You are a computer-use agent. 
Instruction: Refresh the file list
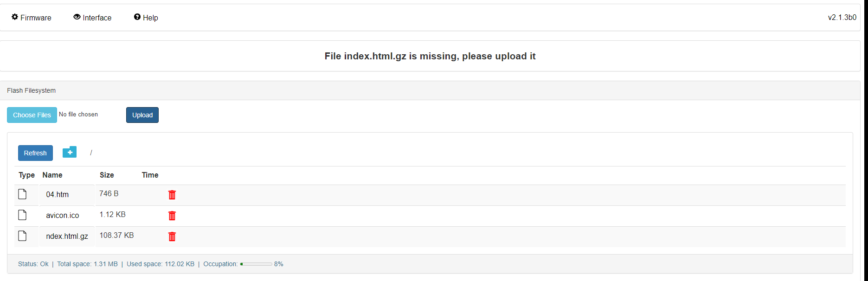pyautogui.click(x=35, y=153)
